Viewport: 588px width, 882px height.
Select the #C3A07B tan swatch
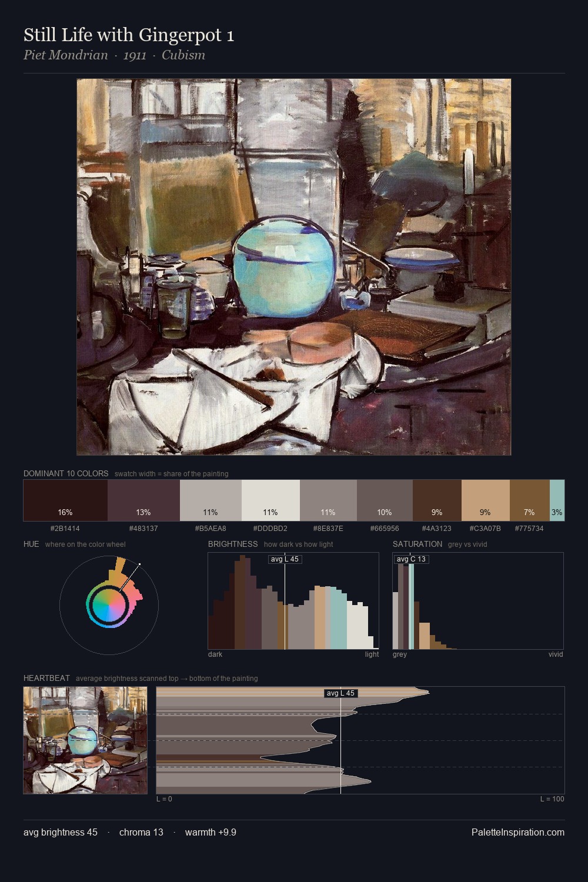(x=486, y=500)
